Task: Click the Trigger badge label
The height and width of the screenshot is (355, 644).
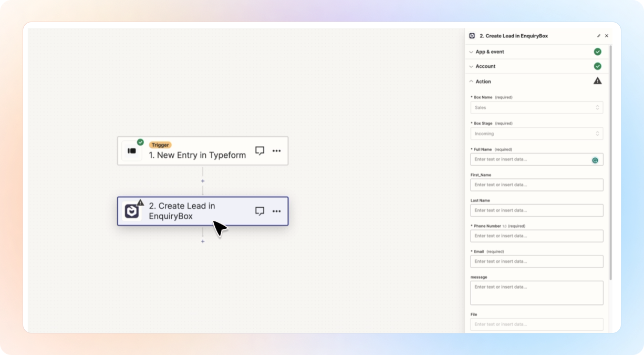Action: click(x=160, y=145)
